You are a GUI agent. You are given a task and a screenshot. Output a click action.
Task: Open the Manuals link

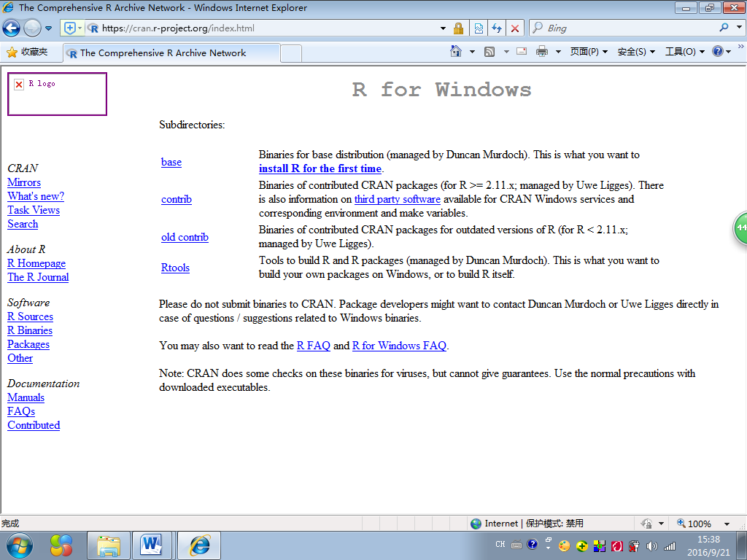26,397
